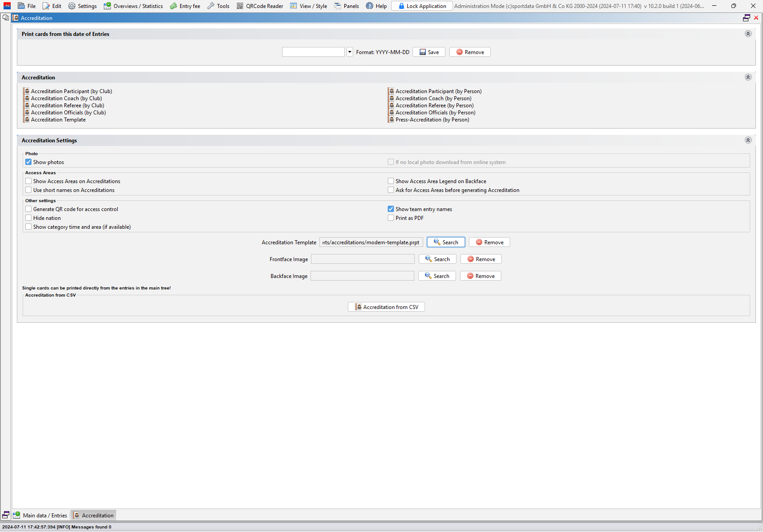The height and width of the screenshot is (532, 763).
Task: Open Accreditation Participant (by Club)
Action: [68, 91]
